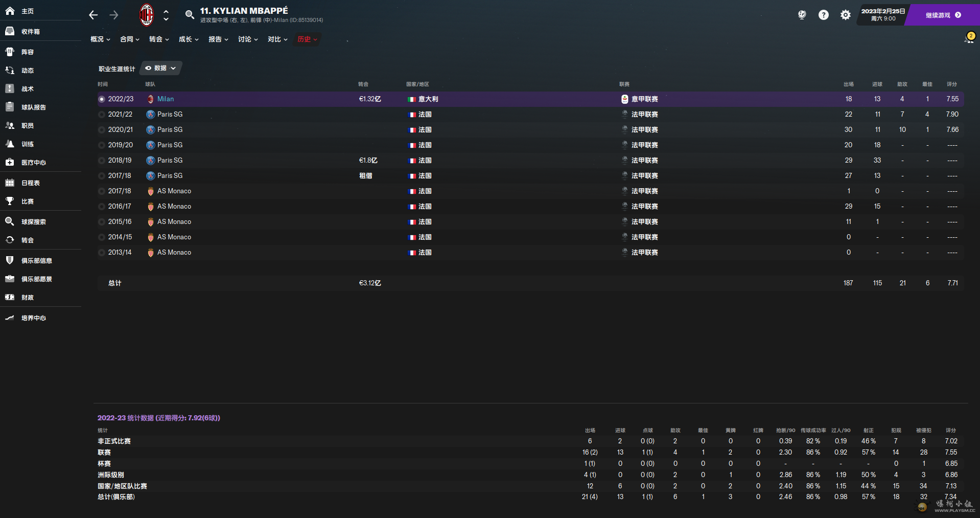The height and width of the screenshot is (518, 980).
Task: Expand the 转会 transfer dropdown in top menu
Action: 159,39
